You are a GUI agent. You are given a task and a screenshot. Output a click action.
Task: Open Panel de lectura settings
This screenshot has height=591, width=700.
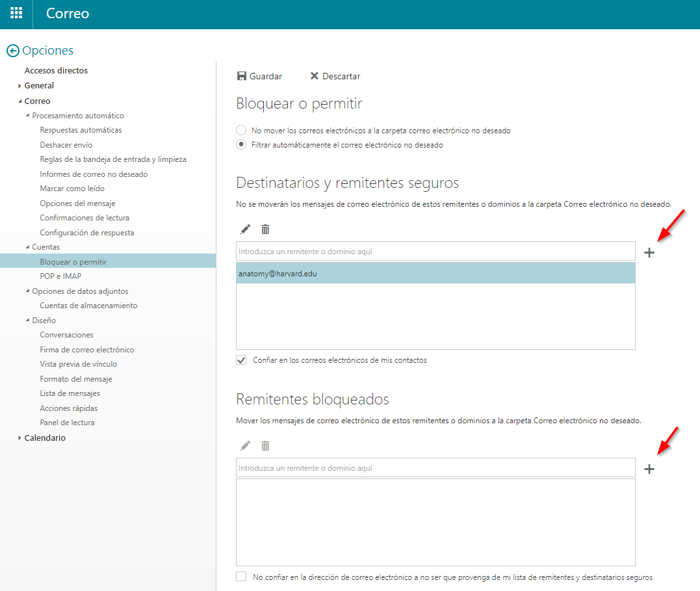[x=67, y=423]
